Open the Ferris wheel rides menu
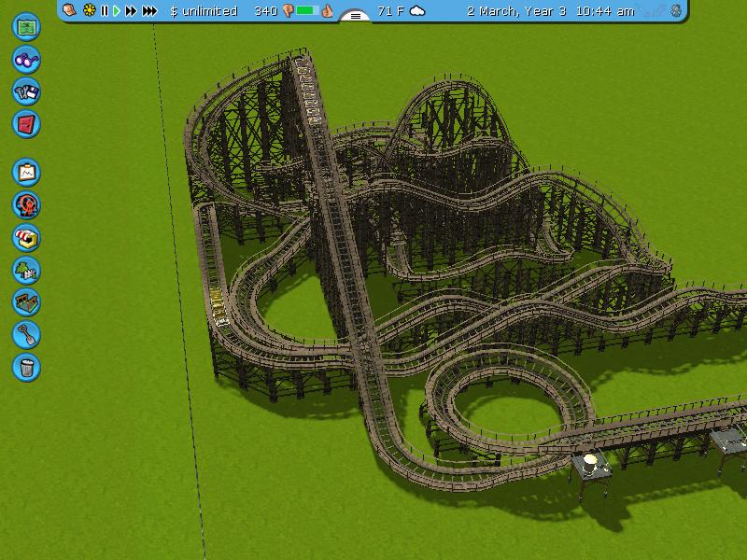Viewport: 747px width, 560px height. tap(26, 204)
